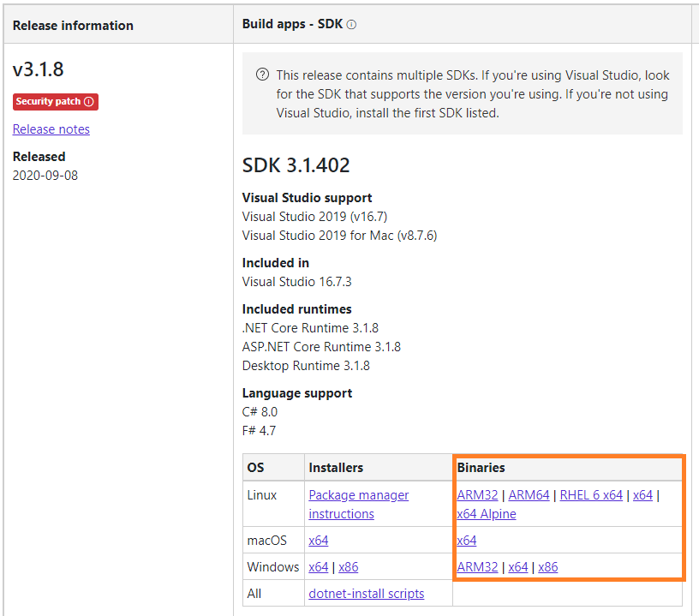
Task: Click the Build apps - SDK header text
Action: click(292, 24)
